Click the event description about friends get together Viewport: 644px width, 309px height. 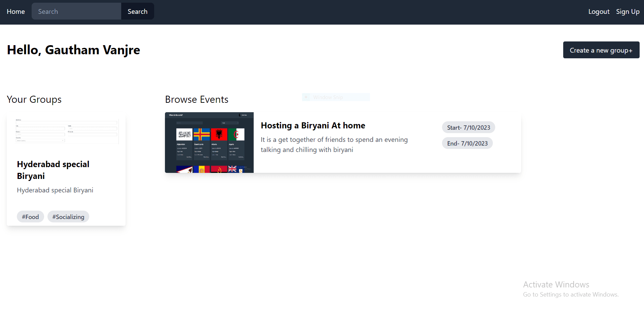click(334, 145)
